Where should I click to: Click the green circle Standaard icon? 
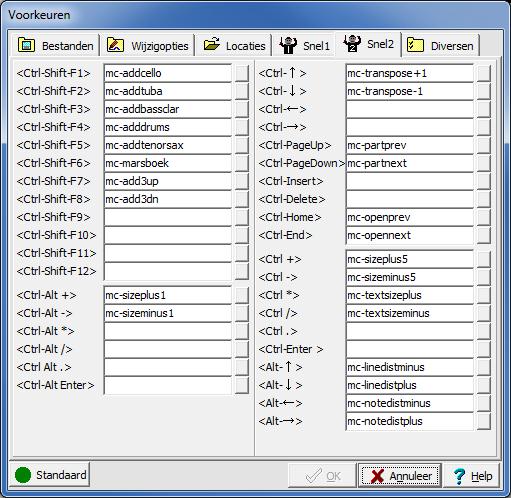[x=23, y=475]
